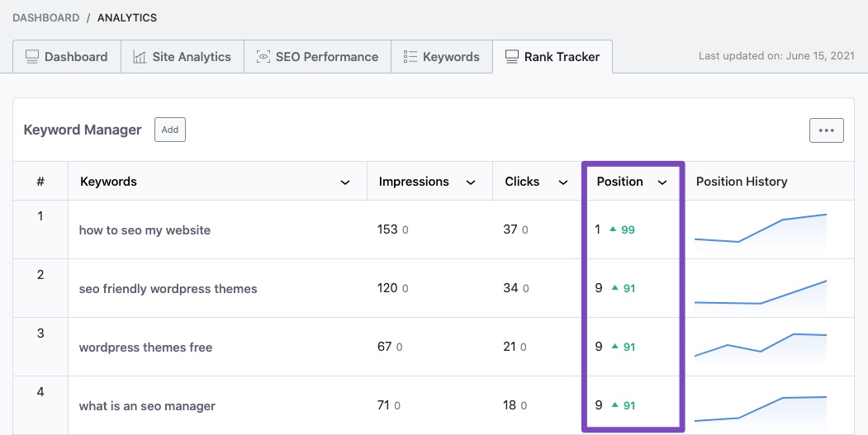This screenshot has width=868, height=435.
Task: Click position history chart for first keyword
Action: 761,230
